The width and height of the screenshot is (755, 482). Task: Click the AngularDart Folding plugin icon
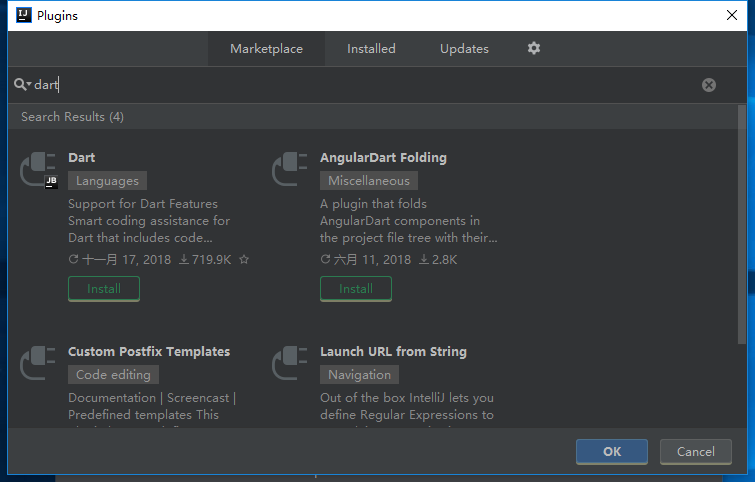click(290, 168)
